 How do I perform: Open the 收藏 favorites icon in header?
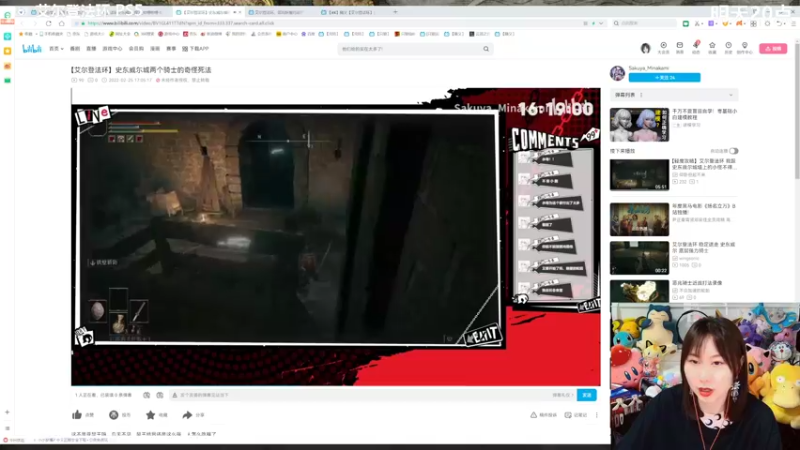point(712,47)
